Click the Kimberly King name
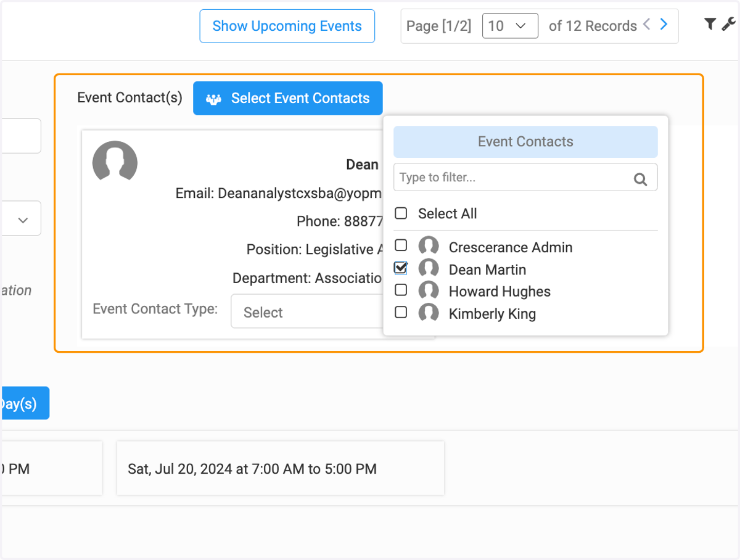 pyautogui.click(x=492, y=314)
